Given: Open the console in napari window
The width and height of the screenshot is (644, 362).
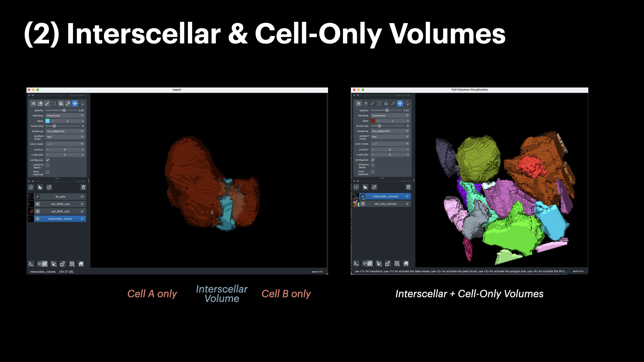Looking at the screenshot, I should (x=31, y=264).
